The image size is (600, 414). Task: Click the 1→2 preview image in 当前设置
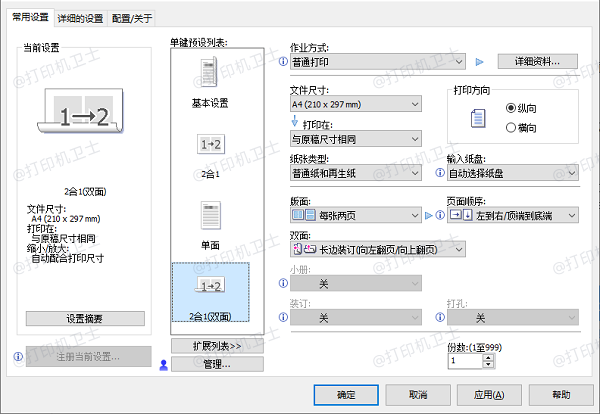tap(80, 111)
